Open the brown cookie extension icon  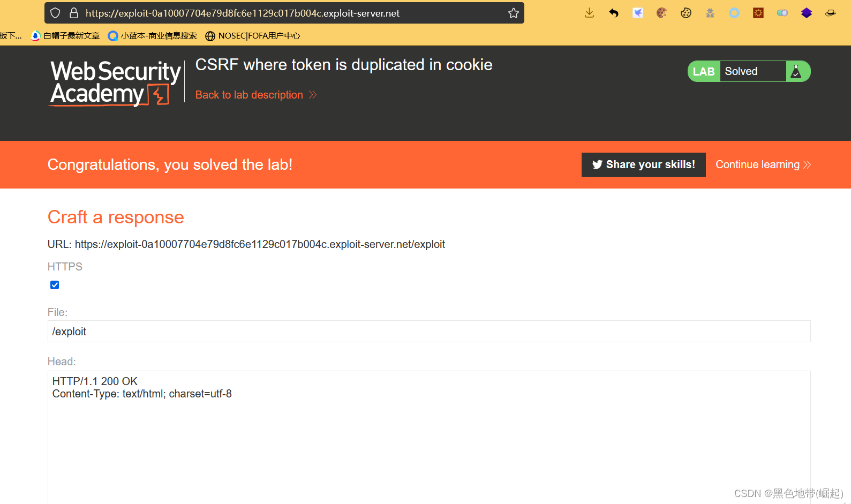662,13
